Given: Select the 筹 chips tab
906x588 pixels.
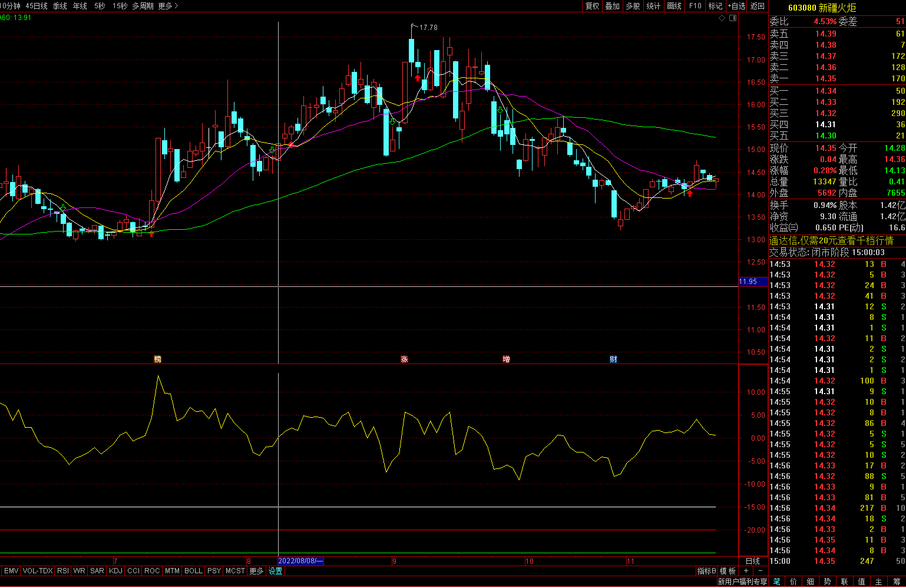Looking at the screenshot, I should click(x=896, y=582).
